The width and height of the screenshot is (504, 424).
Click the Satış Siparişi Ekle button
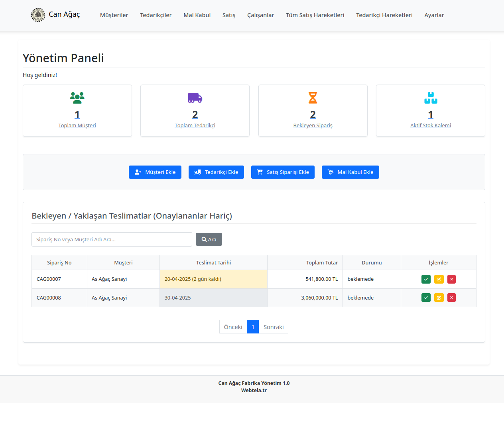click(x=283, y=172)
